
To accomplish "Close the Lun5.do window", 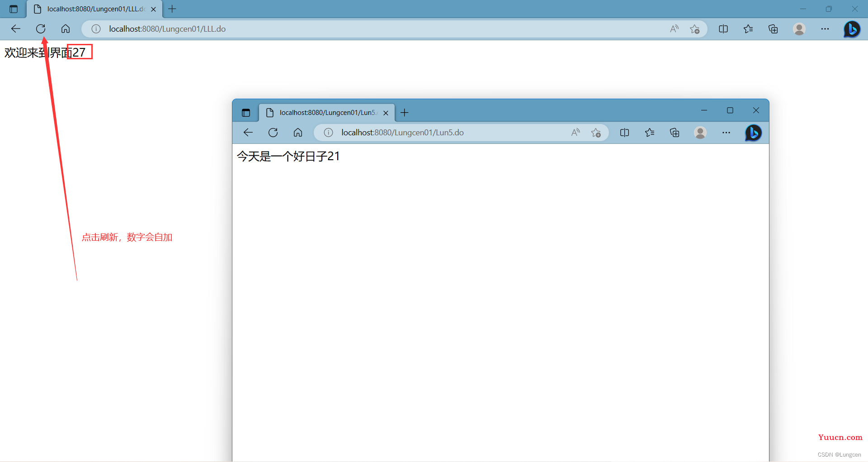I will point(756,110).
